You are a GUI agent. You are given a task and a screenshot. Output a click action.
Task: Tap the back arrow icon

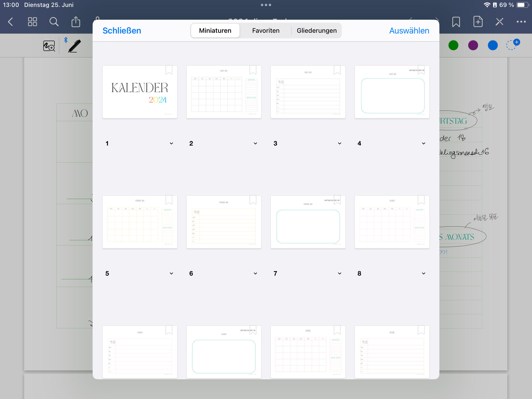[10, 22]
